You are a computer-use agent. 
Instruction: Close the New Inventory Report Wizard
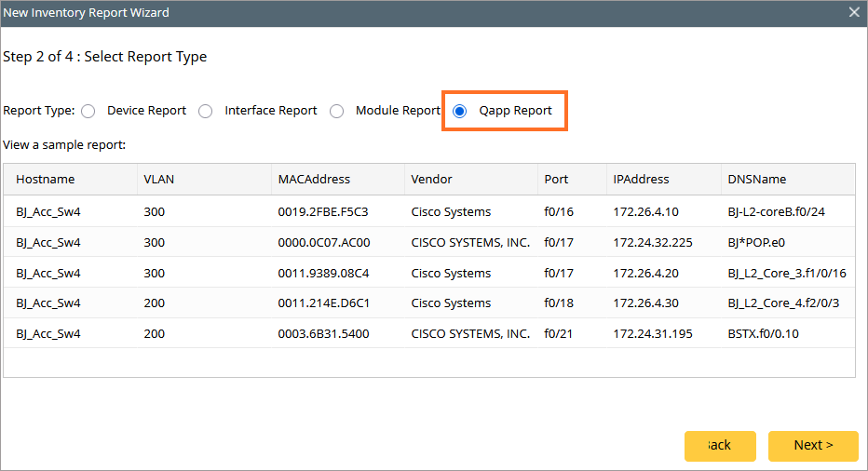pos(854,13)
